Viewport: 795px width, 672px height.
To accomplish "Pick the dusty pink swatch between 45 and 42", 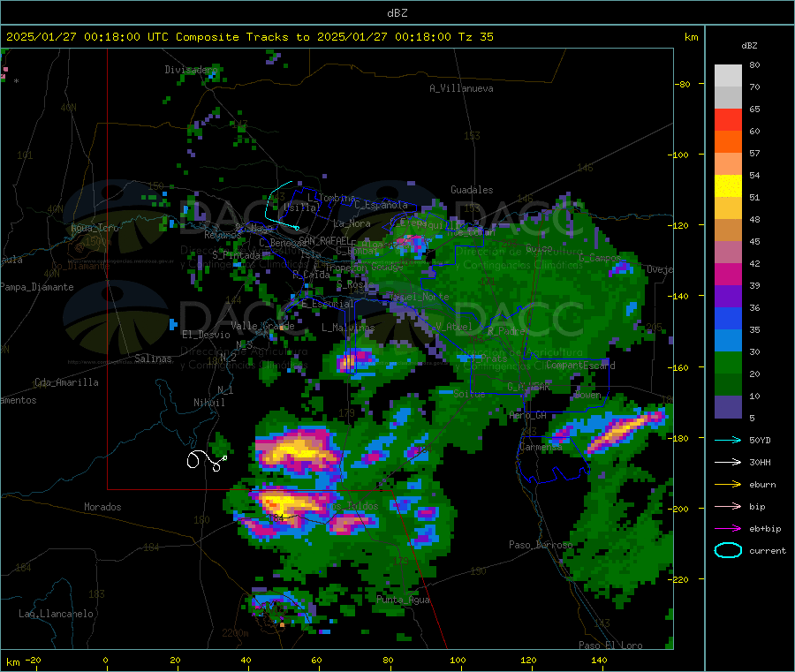I will tap(728, 253).
